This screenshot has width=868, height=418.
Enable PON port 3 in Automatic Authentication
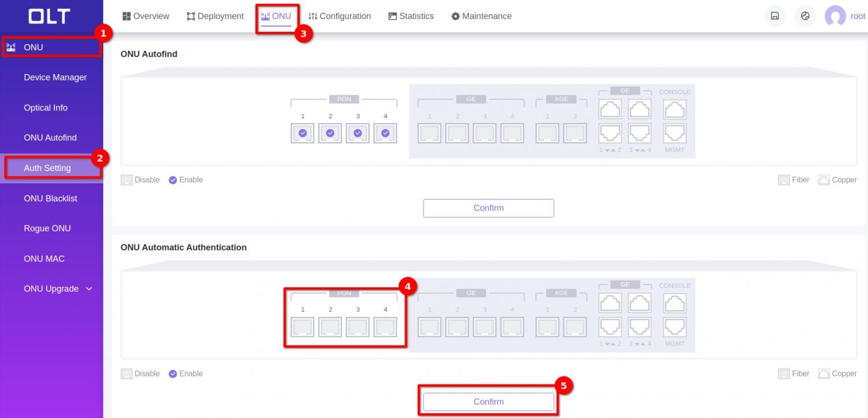pos(358,327)
